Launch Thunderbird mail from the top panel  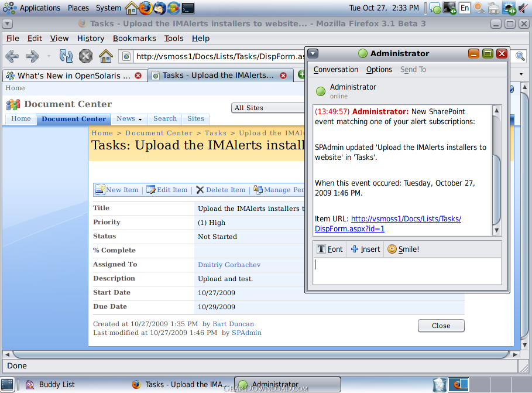click(x=159, y=8)
